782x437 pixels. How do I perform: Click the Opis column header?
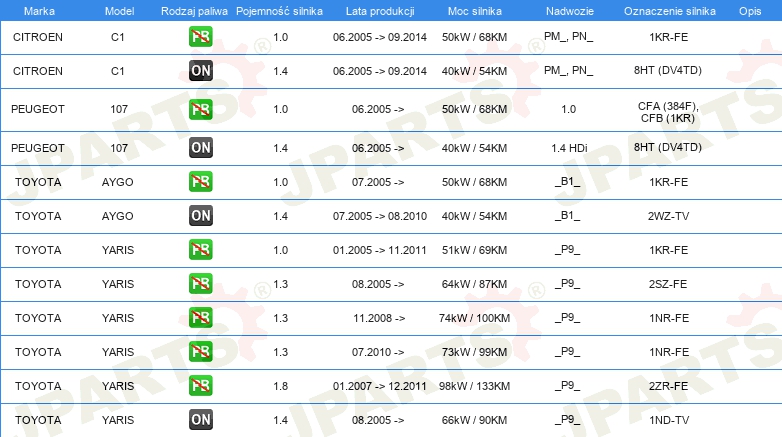click(x=750, y=11)
